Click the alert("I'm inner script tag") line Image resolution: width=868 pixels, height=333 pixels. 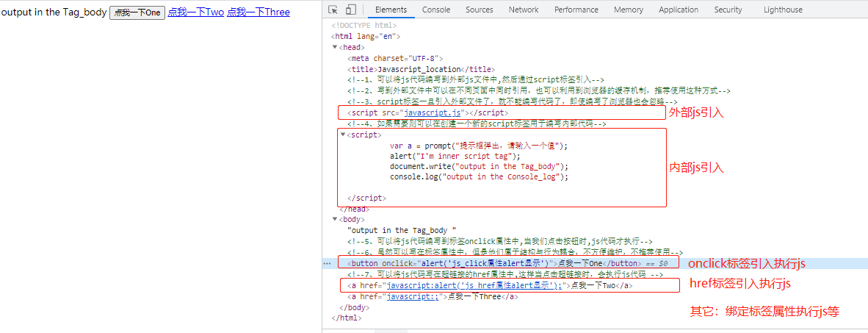click(x=455, y=157)
